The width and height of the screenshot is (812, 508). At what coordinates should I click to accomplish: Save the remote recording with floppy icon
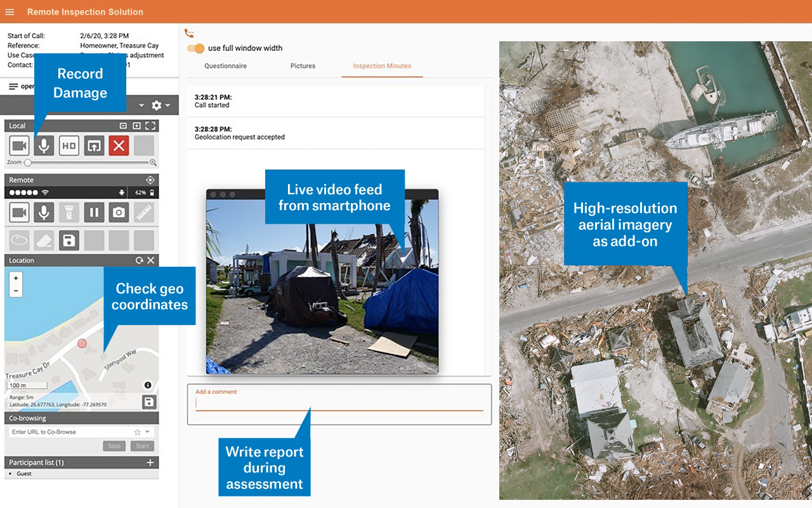69,240
